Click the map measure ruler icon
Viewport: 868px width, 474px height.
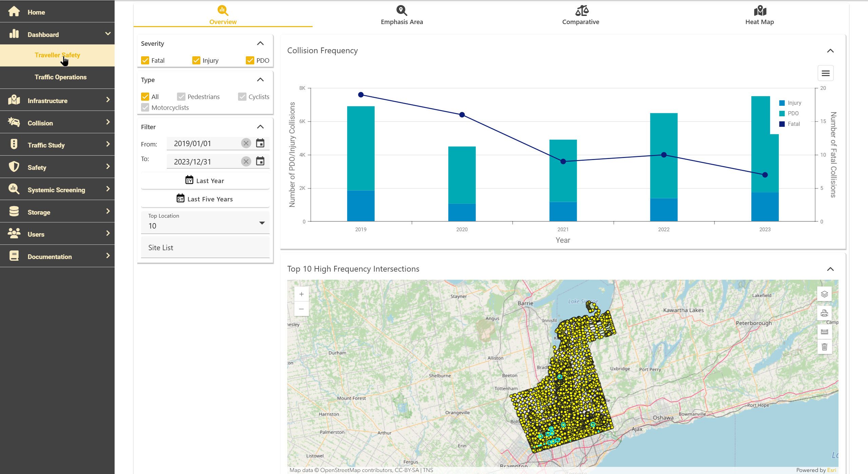(x=824, y=332)
